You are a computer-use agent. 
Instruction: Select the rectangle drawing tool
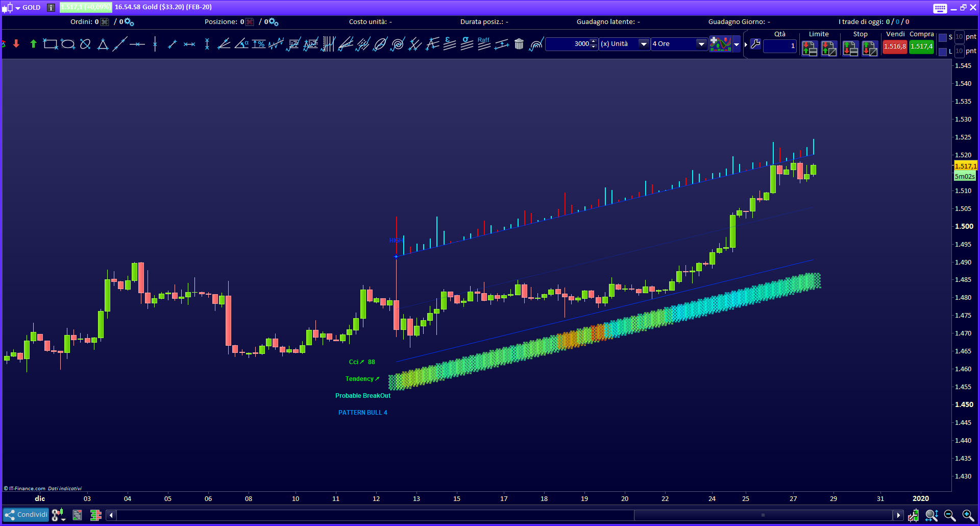click(x=50, y=44)
